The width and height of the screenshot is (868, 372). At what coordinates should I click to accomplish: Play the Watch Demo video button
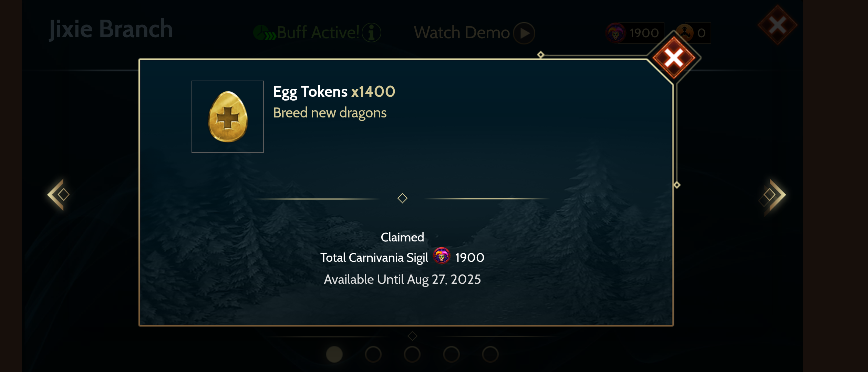pos(524,33)
